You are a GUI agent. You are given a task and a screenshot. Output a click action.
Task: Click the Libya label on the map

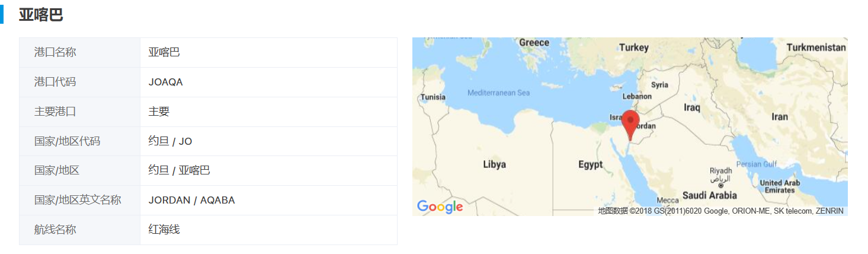tap(494, 164)
